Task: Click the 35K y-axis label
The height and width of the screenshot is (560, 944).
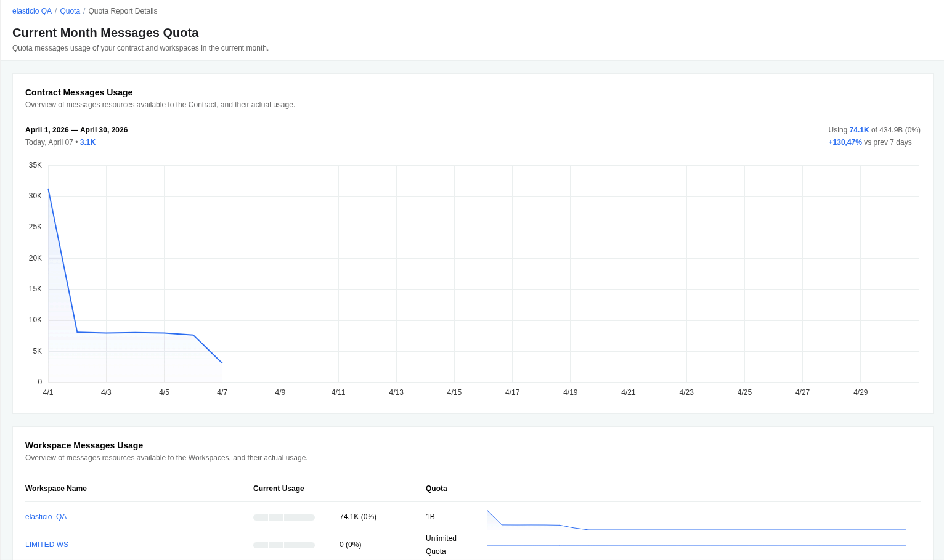Action: pyautogui.click(x=35, y=165)
